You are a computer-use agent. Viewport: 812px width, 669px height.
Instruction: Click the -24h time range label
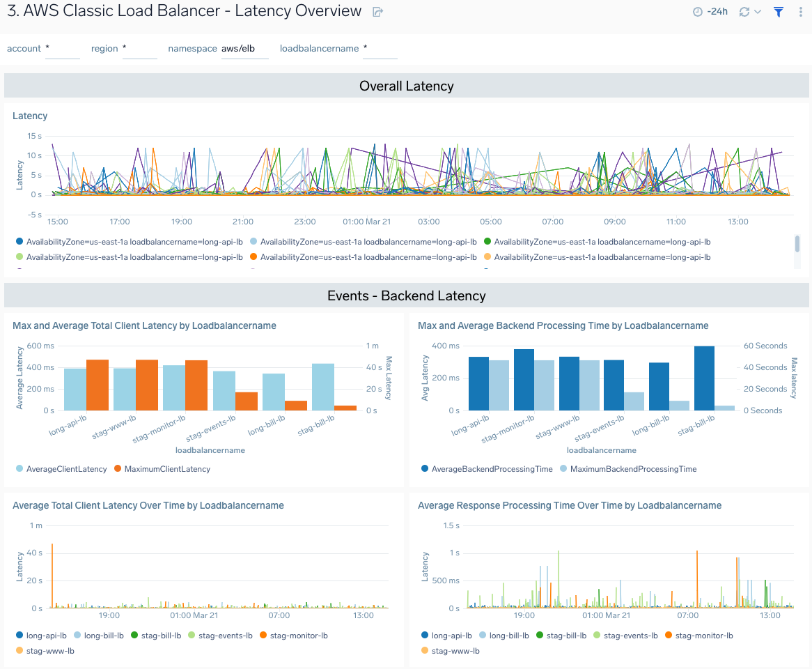coord(718,11)
